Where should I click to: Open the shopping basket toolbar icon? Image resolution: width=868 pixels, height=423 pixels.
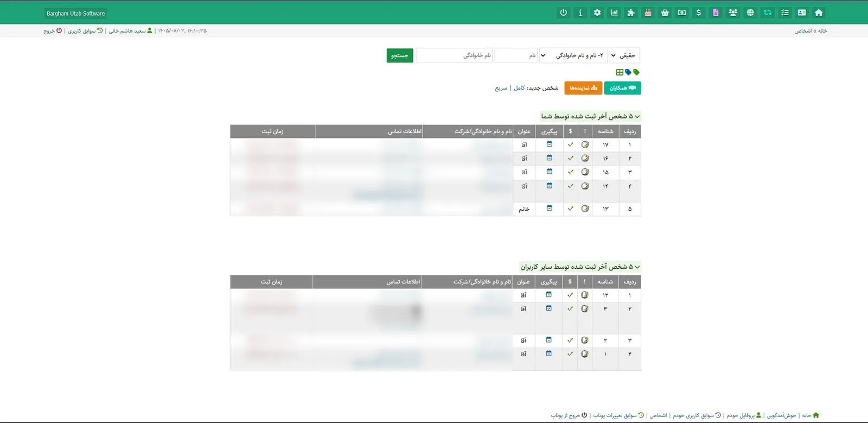(x=665, y=13)
